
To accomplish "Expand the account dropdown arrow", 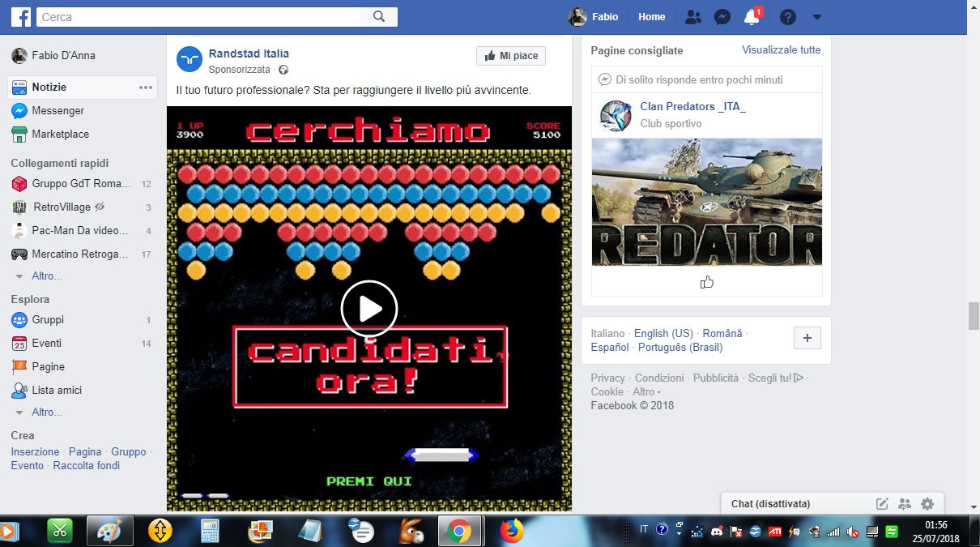I will 816,17.
